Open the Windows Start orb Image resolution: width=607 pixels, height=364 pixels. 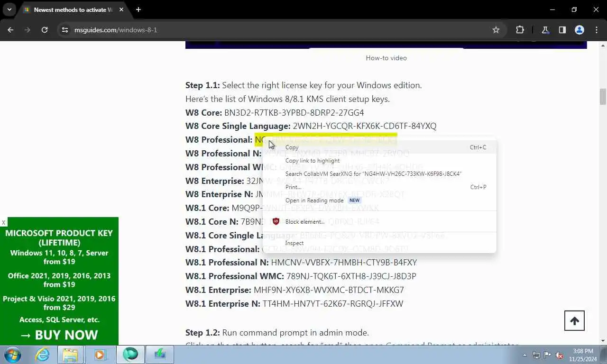(12, 354)
